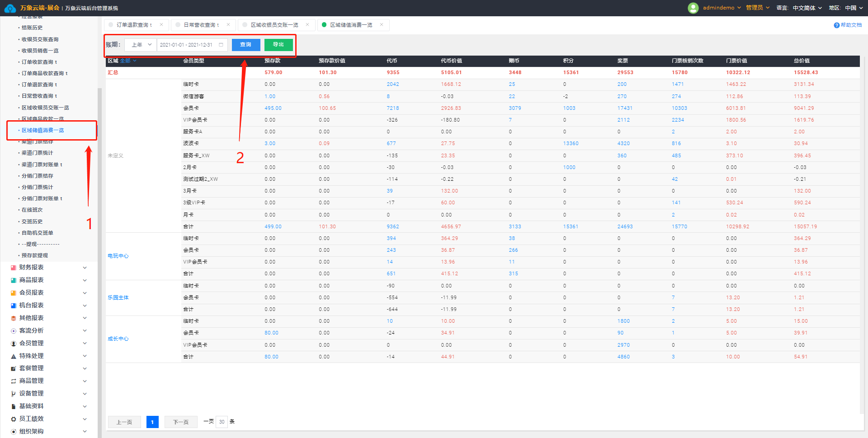Close the 区域收银员交账一览 tab

pos(307,25)
